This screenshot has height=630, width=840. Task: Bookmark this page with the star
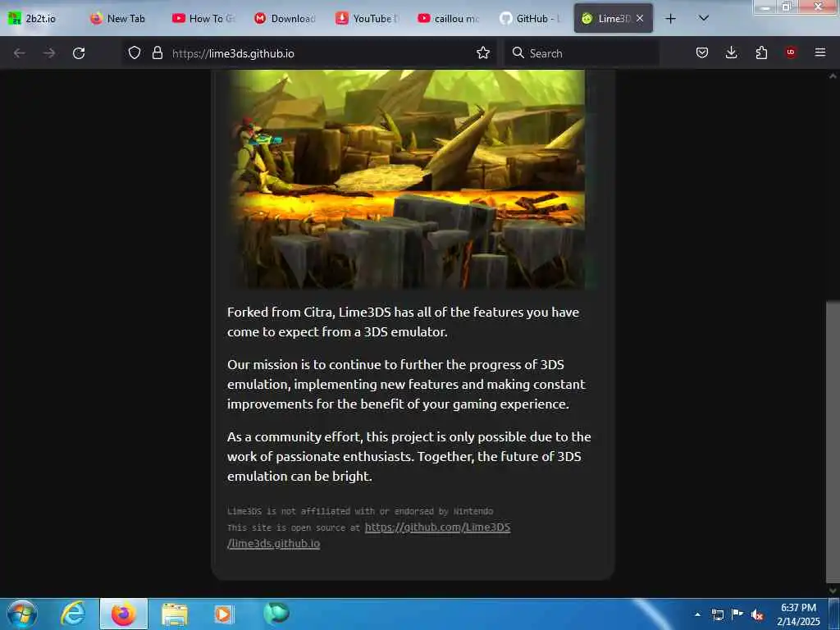(x=483, y=53)
